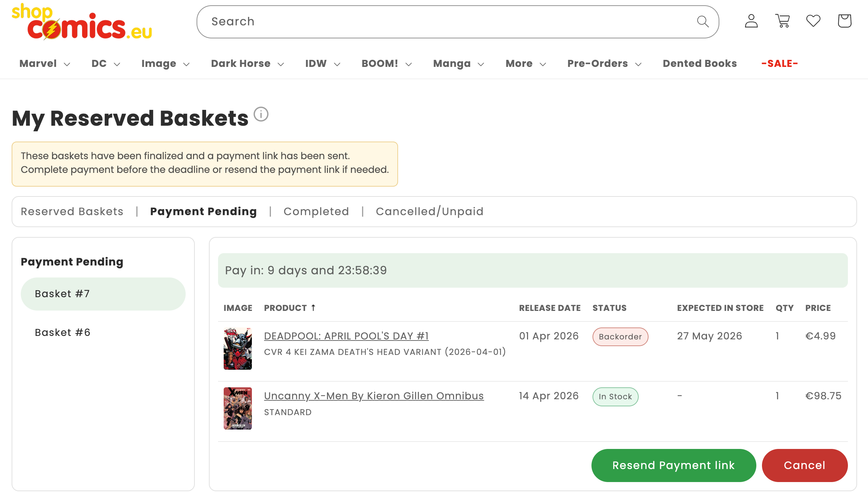Viewport: 868px width, 500px height.
Task: Expand the BOOM! menu
Action: pos(386,64)
